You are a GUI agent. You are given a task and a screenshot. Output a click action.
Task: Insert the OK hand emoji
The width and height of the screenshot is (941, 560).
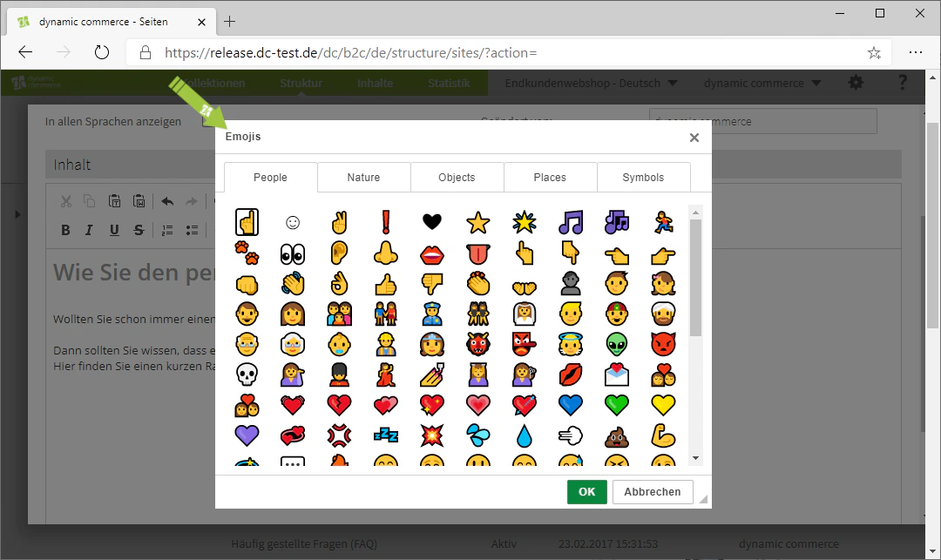pos(339,284)
